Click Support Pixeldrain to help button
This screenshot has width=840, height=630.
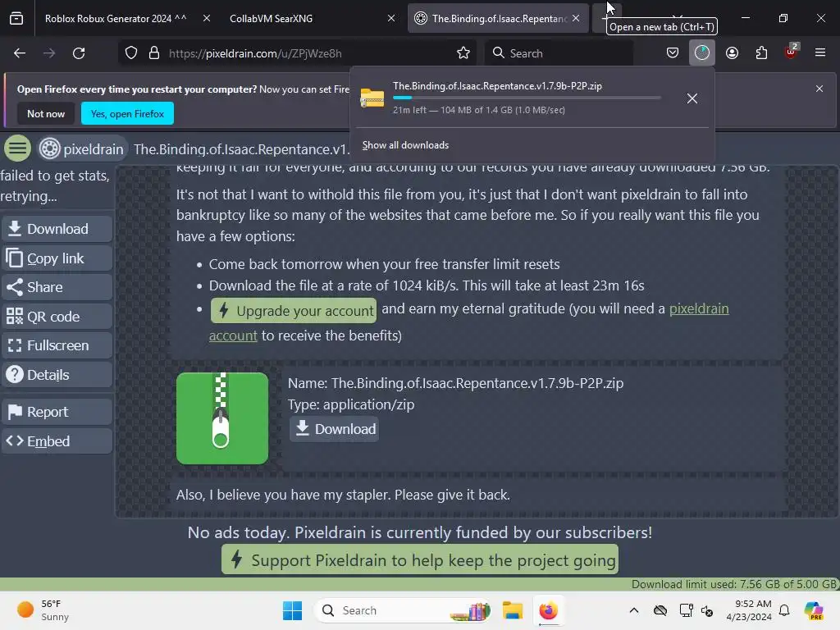tap(419, 559)
